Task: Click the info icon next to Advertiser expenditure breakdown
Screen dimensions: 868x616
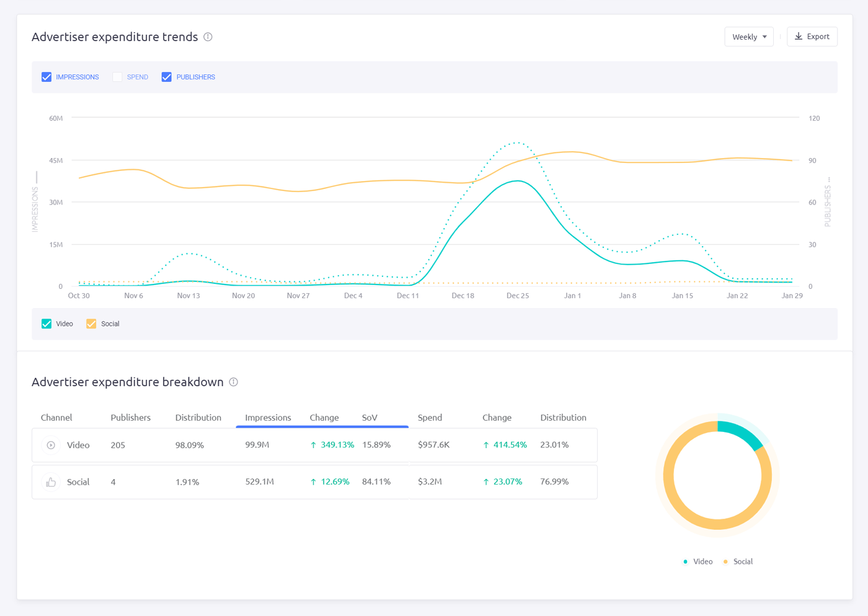Action: [x=234, y=382]
